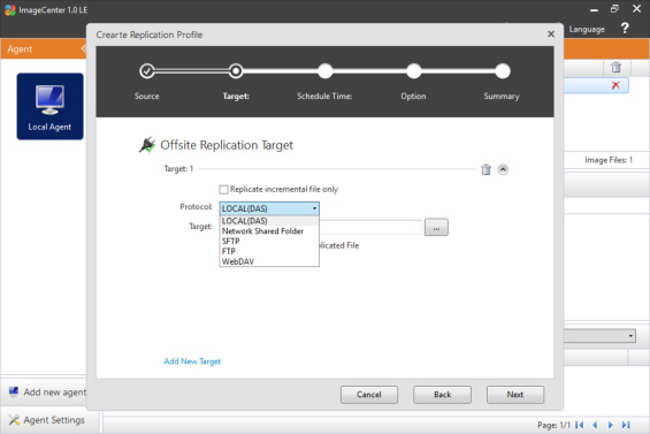
Task: Open the dropdown in the main window right panel
Action: coord(600,335)
